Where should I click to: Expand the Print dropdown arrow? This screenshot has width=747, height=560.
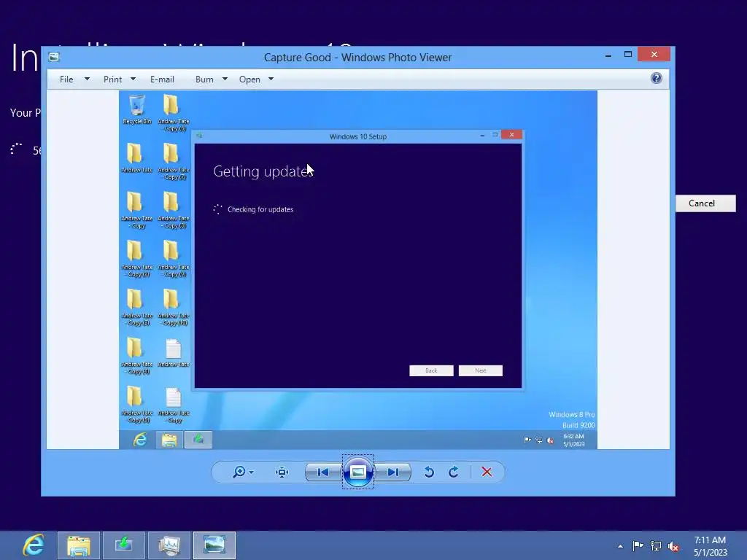pos(133,79)
